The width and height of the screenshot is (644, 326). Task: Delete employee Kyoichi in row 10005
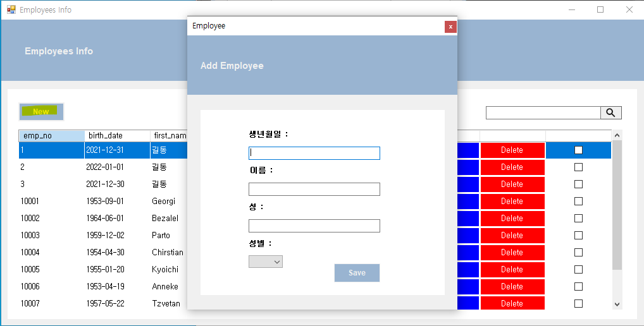pyautogui.click(x=512, y=269)
